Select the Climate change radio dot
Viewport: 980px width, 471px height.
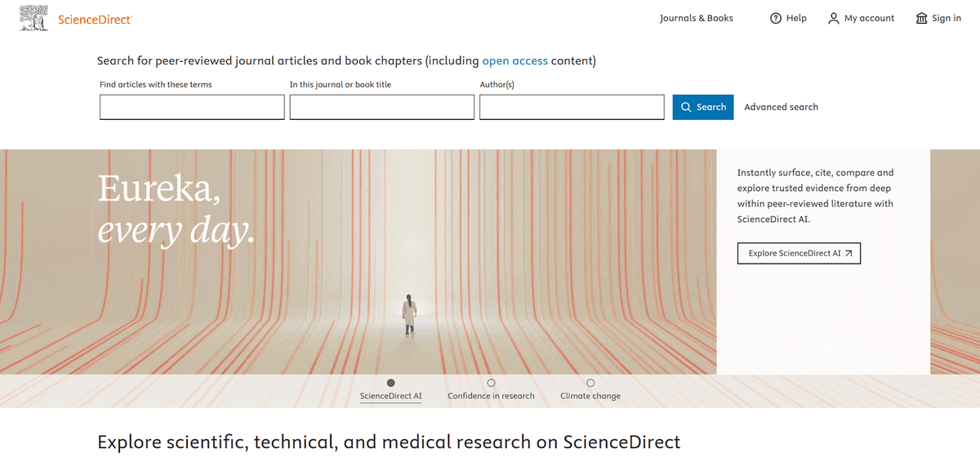tap(590, 383)
